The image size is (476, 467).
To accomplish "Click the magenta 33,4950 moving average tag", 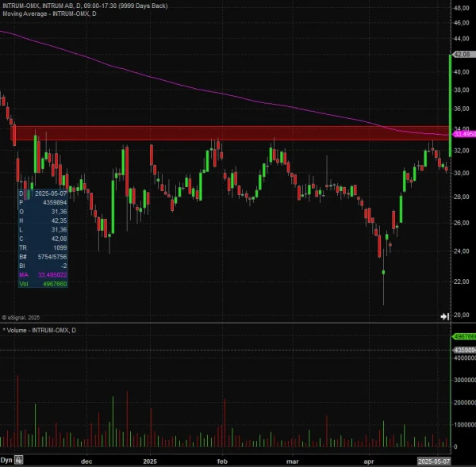I will (x=464, y=134).
